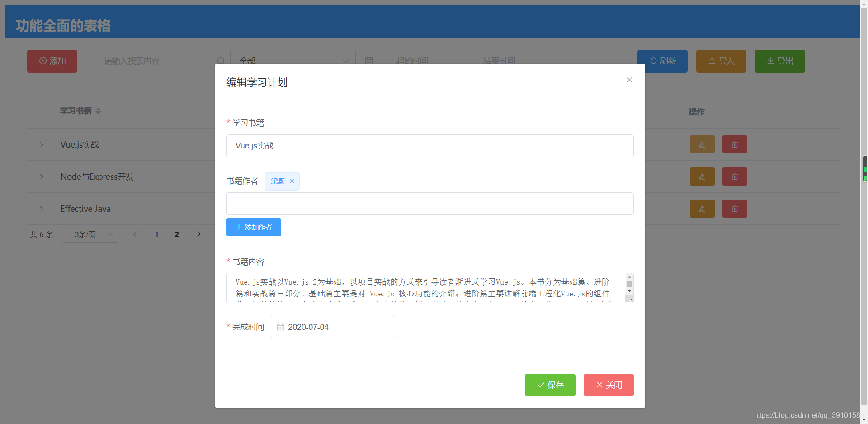Go to next page arrow
The height and width of the screenshot is (424, 868).
click(x=198, y=234)
